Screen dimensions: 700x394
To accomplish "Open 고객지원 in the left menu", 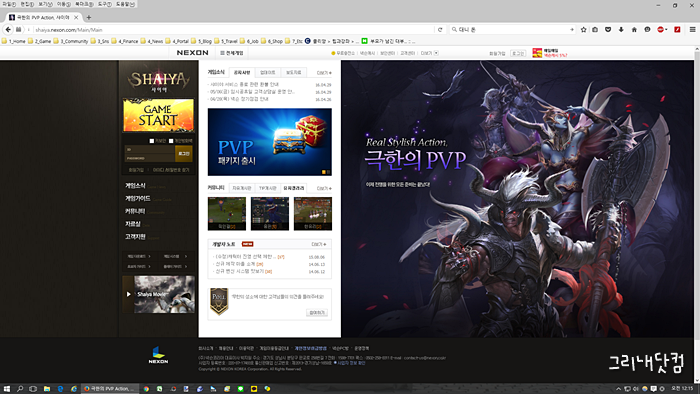I will point(135,237).
